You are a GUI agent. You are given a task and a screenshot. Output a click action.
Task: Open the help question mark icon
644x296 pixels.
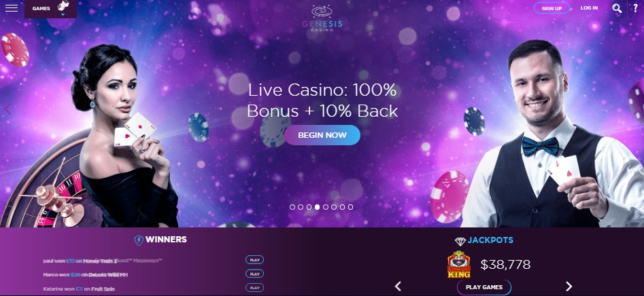pos(636,8)
